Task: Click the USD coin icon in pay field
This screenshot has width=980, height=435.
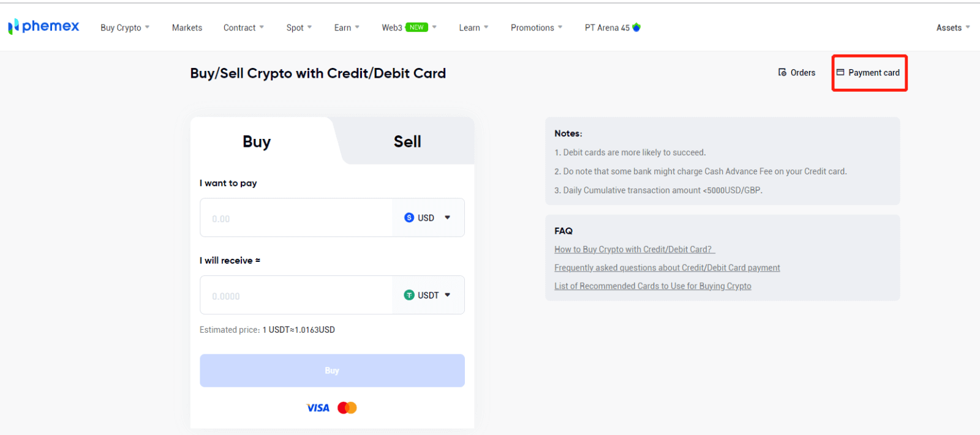Action: click(x=409, y=217)
